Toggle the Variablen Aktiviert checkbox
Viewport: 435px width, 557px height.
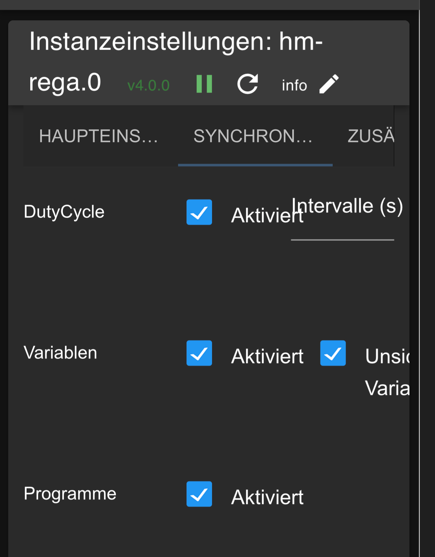tap(199, 353)
